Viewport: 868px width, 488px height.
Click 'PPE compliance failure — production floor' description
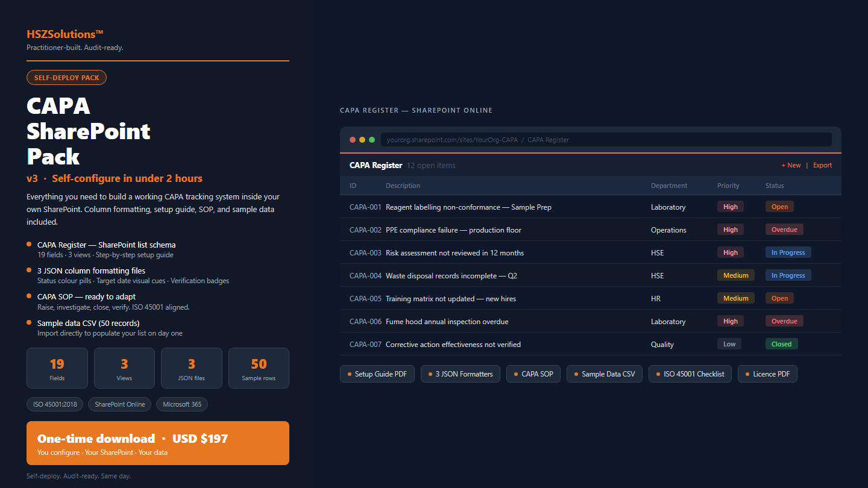[x=453, y=230]
